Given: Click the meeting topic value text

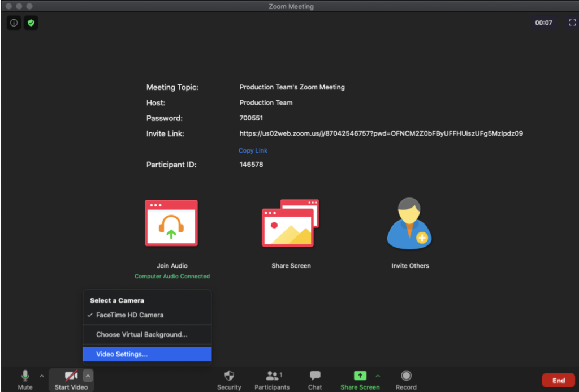Looking at the screenshot, I should tap(292, 87).
